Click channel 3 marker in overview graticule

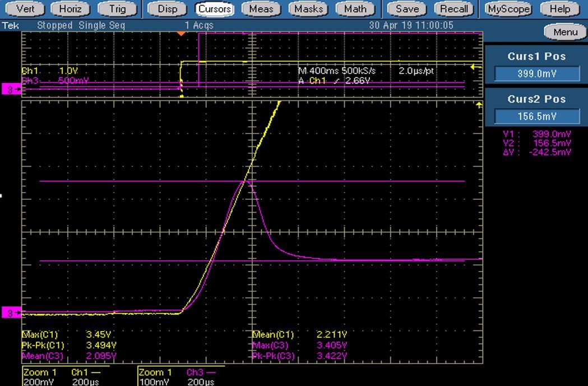11,89
